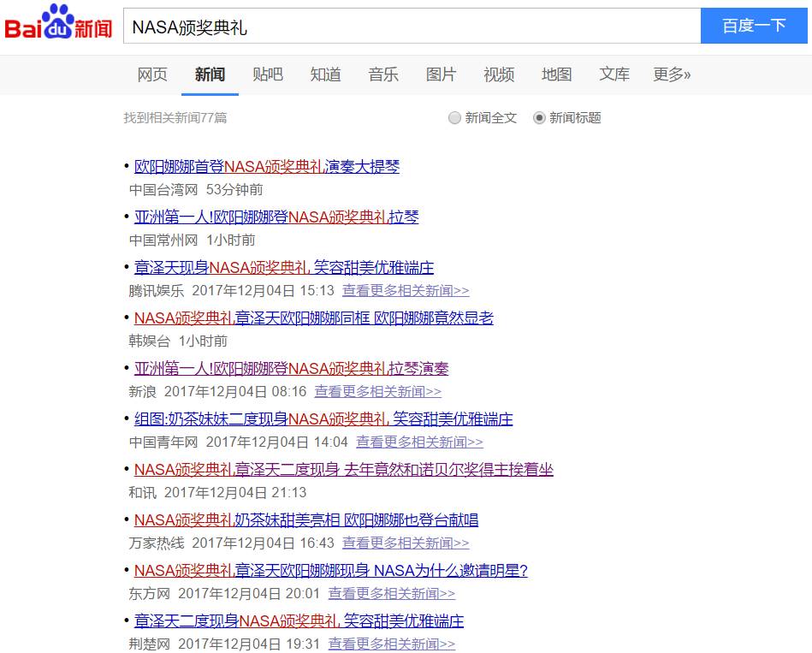Click timestamp 2017年12月04日 20:01 by 东方网

click(x=249, y=593)
